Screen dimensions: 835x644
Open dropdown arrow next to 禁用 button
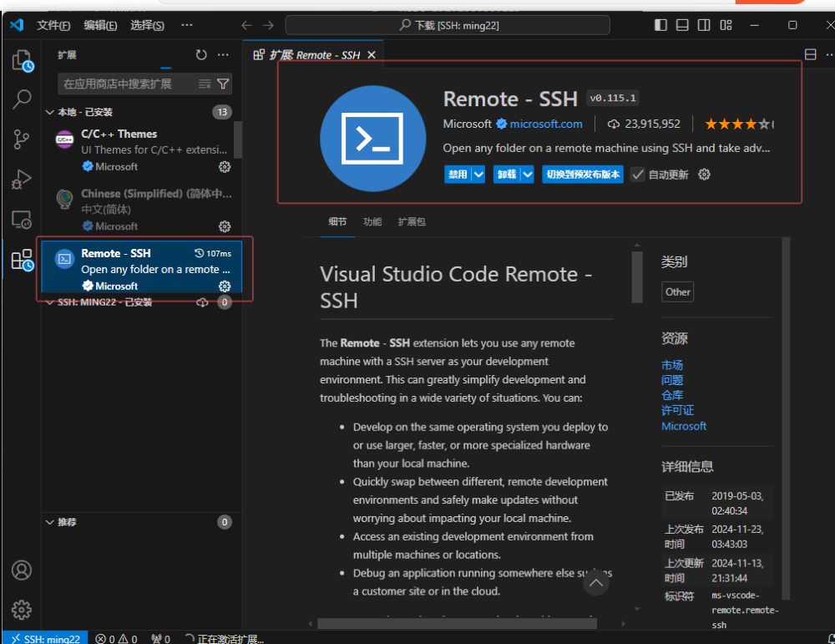point(478,175)
